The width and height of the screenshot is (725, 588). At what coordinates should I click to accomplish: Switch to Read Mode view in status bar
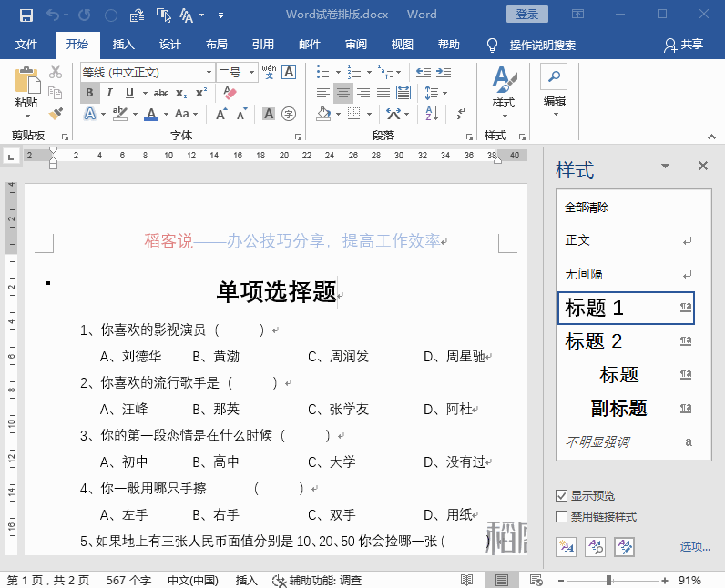point(467,580)
